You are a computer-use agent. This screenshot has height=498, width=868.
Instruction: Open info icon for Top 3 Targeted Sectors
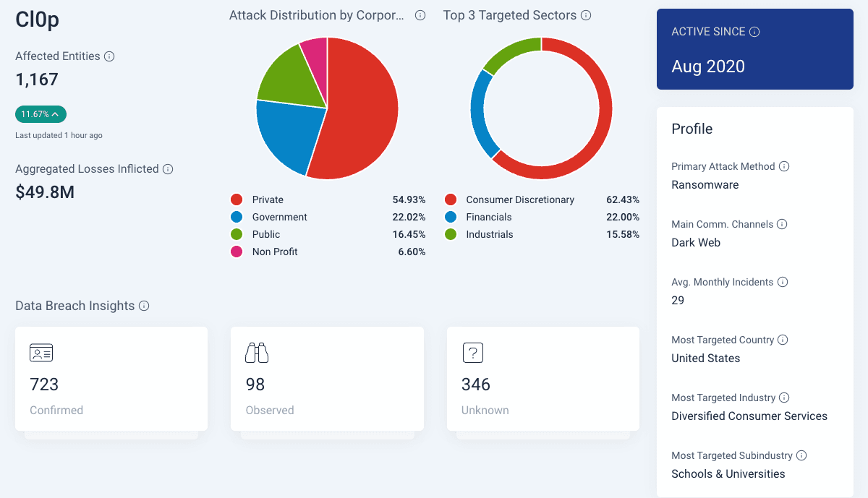(586, 15)
